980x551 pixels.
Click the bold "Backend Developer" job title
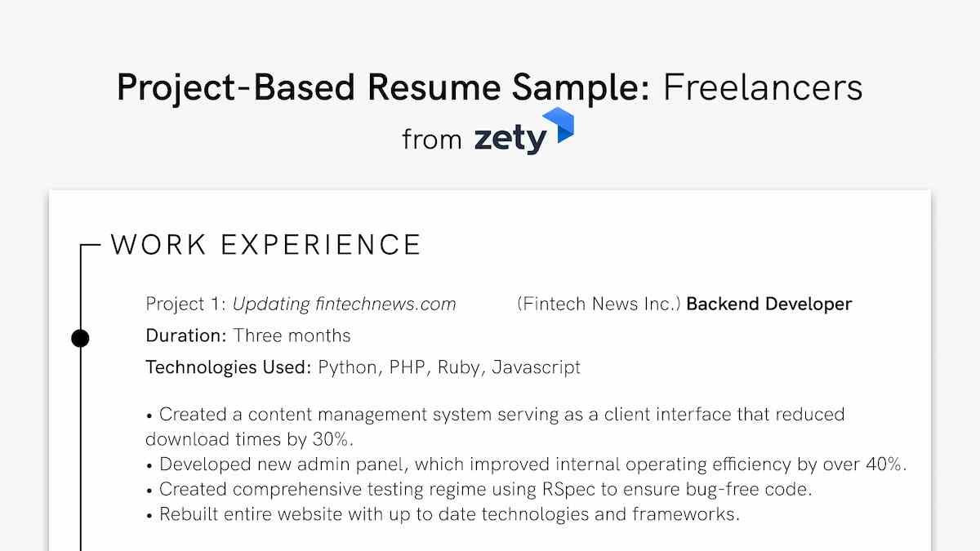pos(768,304)
